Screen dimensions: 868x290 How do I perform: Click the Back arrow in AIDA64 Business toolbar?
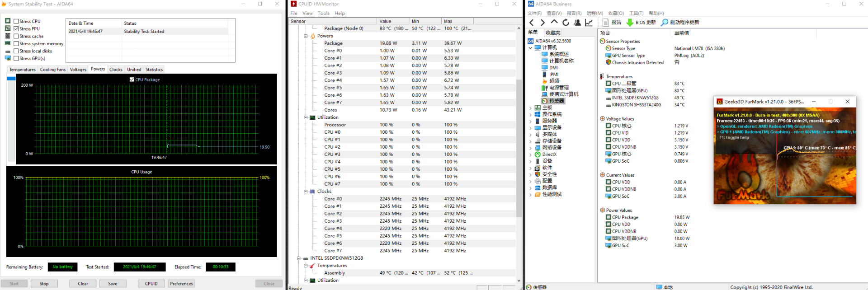[x=532, y=22]
